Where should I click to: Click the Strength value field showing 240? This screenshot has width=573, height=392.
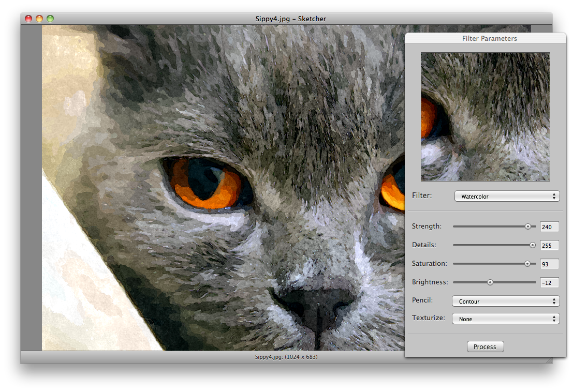549,227
